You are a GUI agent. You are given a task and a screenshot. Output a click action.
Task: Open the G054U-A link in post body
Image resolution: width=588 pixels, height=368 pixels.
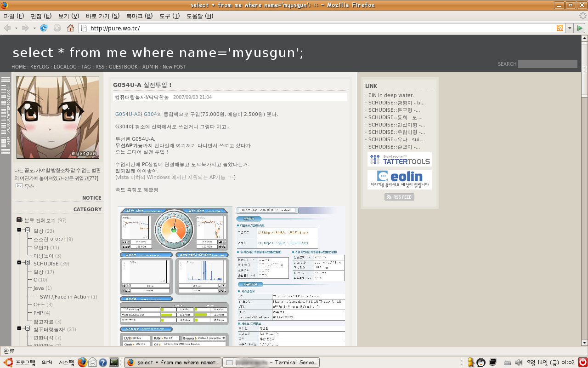click(x=126, y=114)
